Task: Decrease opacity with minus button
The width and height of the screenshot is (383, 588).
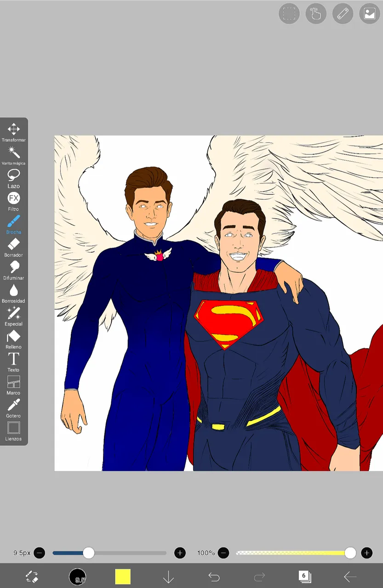Action: 223,553
